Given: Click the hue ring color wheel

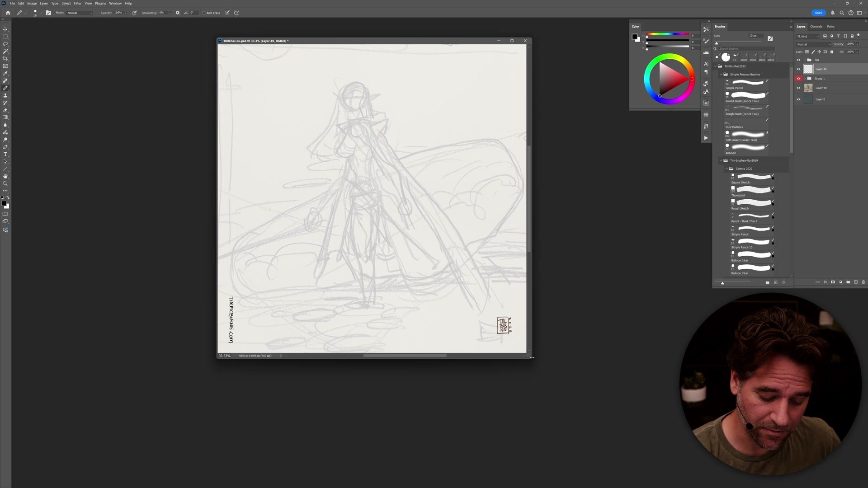Looking at the screenshot, I should (670, 57).
